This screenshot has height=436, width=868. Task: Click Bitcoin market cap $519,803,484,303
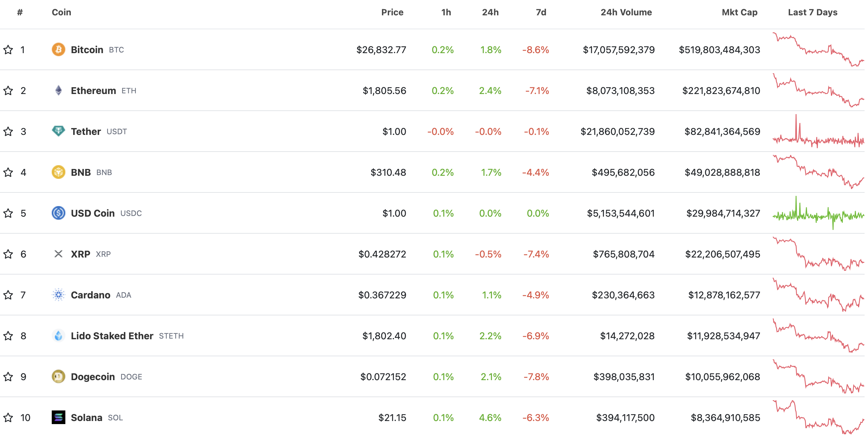719,50
